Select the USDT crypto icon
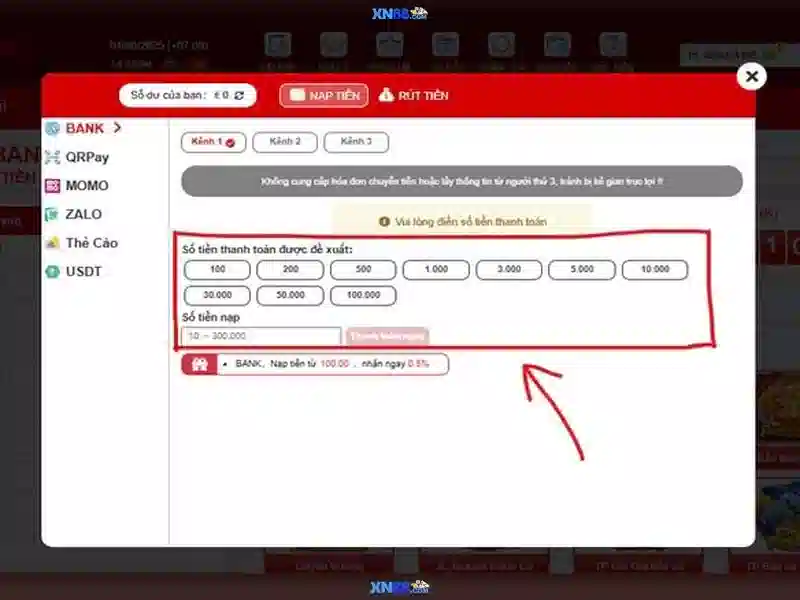 [x=53, y=272]
